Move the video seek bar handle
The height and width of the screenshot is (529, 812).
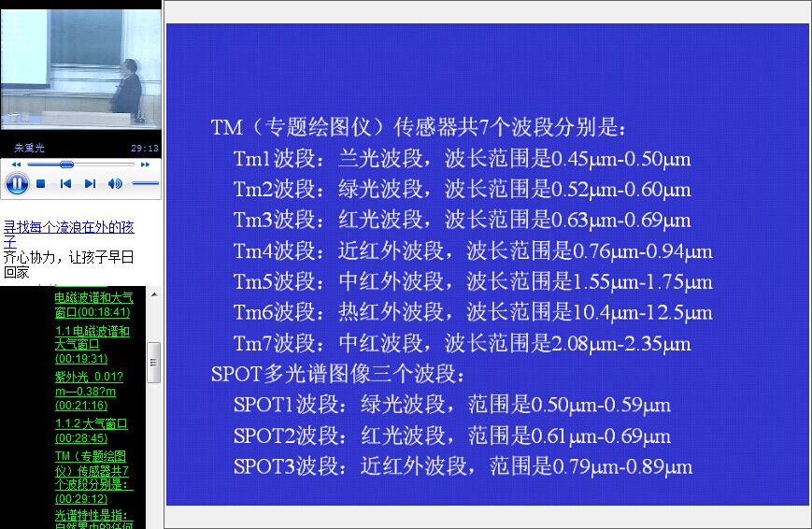66,164
